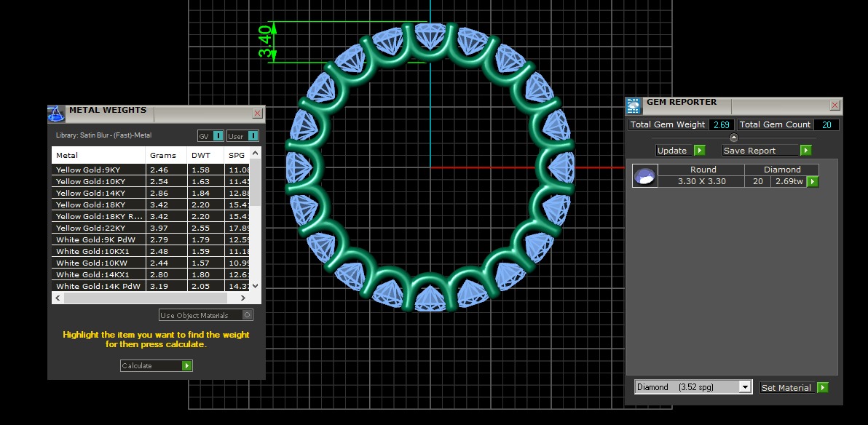Select the Yellow Gold:14KY row
The height and width of the screenshot is (425, 868).
coord(151,193)
